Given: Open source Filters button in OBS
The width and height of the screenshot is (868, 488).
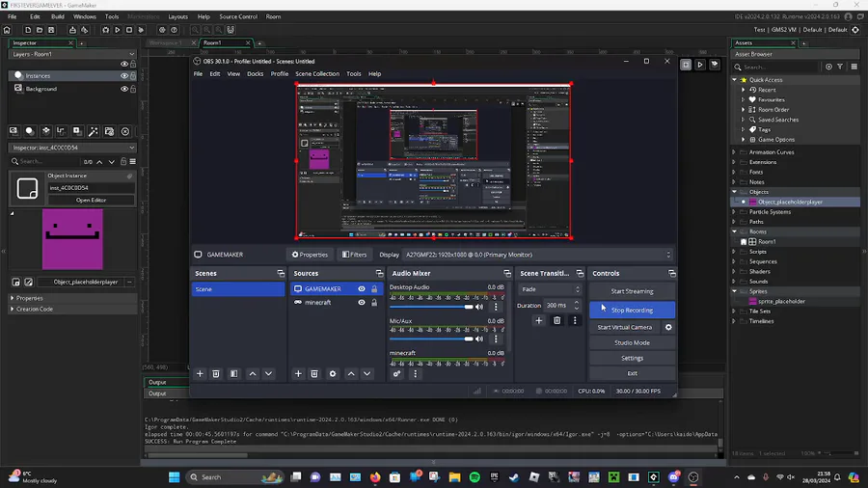Looking at the screenshot, I should (x=354, y=255).
